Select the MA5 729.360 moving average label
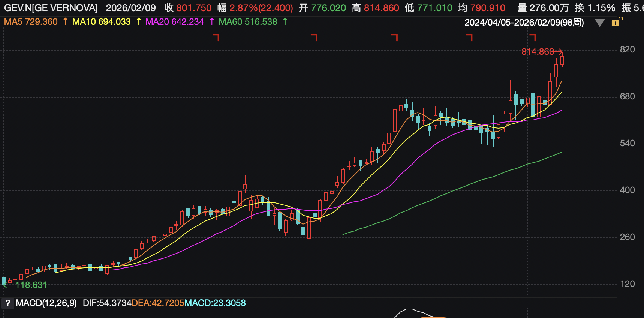The width and height of the screenshot is (644, 318). pyautogui.click(x=31, y=22)
